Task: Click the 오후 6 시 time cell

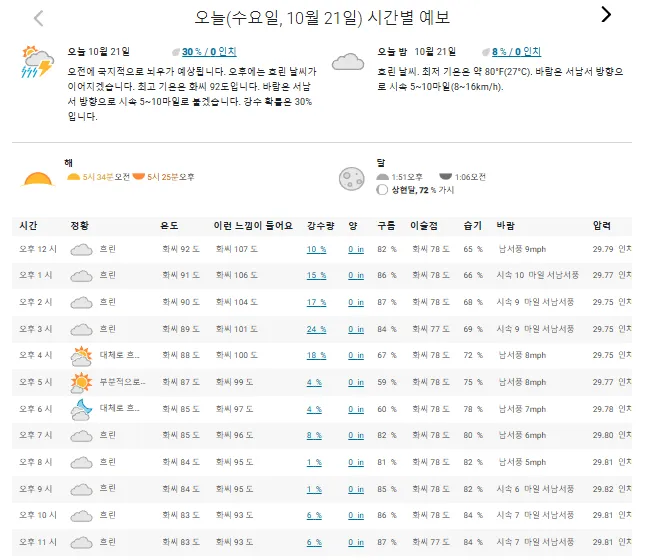Action: point(36,409)
